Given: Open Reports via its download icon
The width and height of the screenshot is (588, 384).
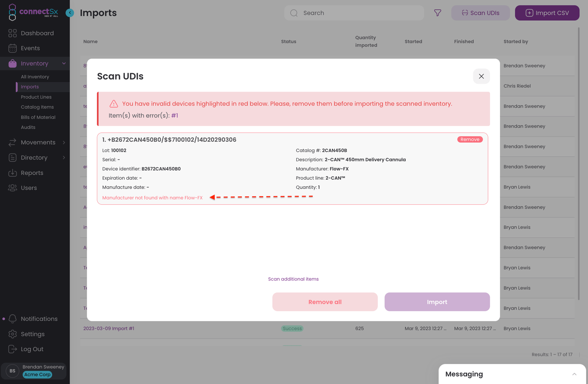Looking at the screenshot, I should 13,173.
